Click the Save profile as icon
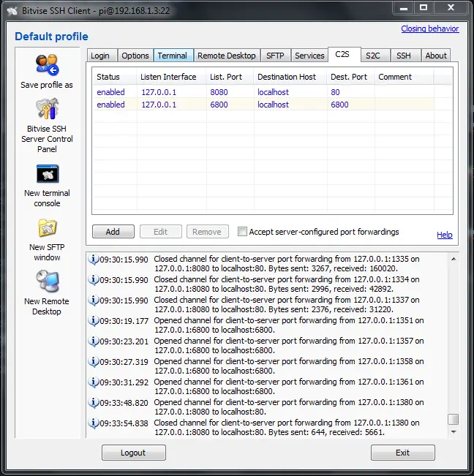 tap(47, 65)
